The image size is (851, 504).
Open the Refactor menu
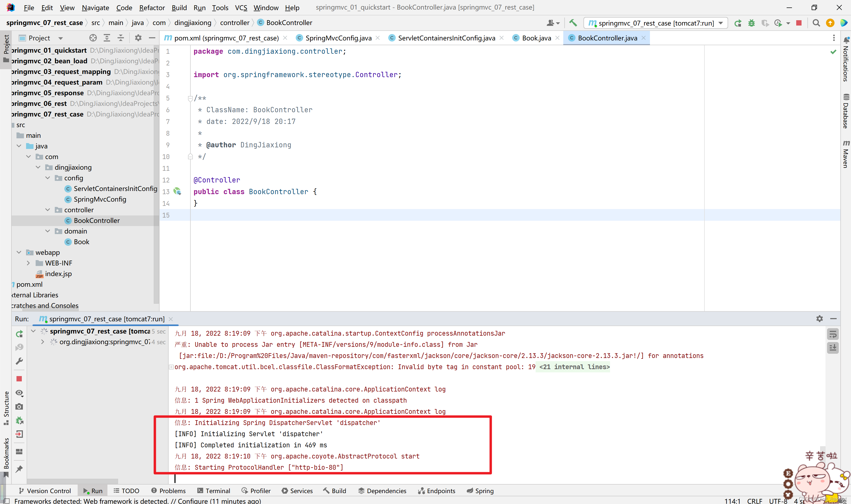pyautogui.click(x=152, y=7)
